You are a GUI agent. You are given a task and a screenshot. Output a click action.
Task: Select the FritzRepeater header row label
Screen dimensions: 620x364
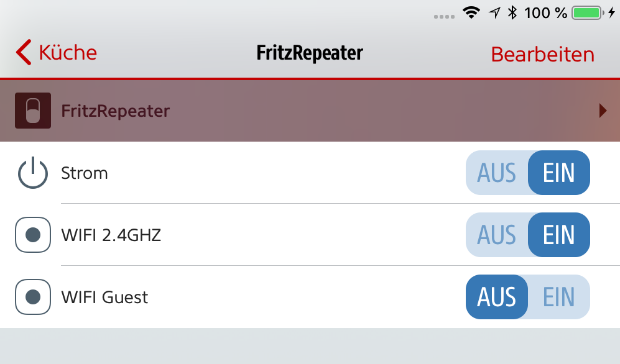pyautogui.click(x=115, y=111)
